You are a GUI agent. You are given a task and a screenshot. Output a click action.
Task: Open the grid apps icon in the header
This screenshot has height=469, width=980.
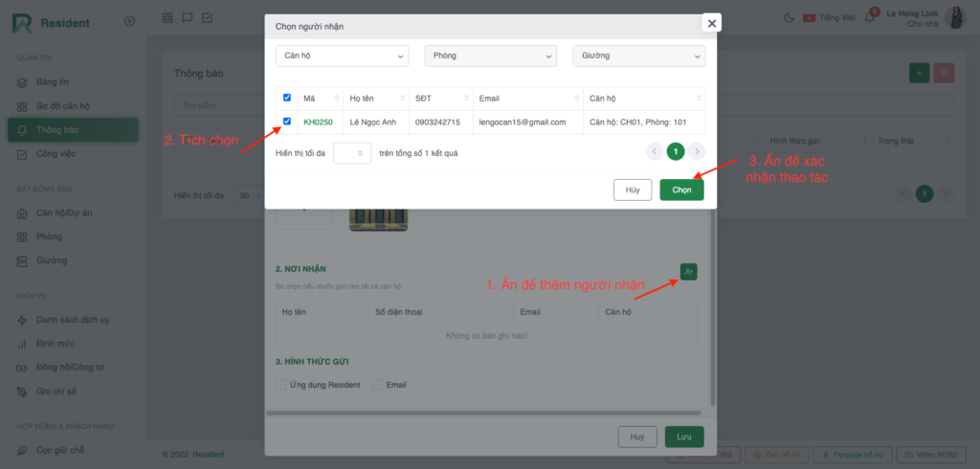click(167, 17)
